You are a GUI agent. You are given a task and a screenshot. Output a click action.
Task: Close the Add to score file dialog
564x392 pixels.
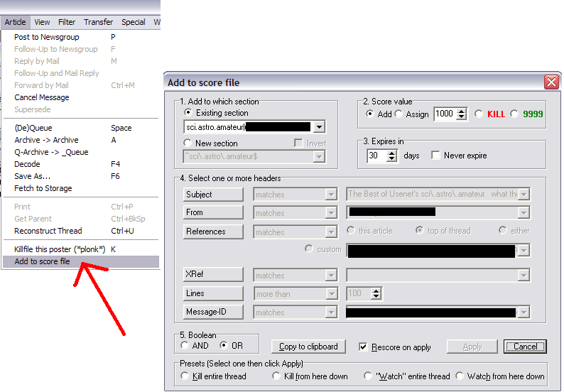551,82
